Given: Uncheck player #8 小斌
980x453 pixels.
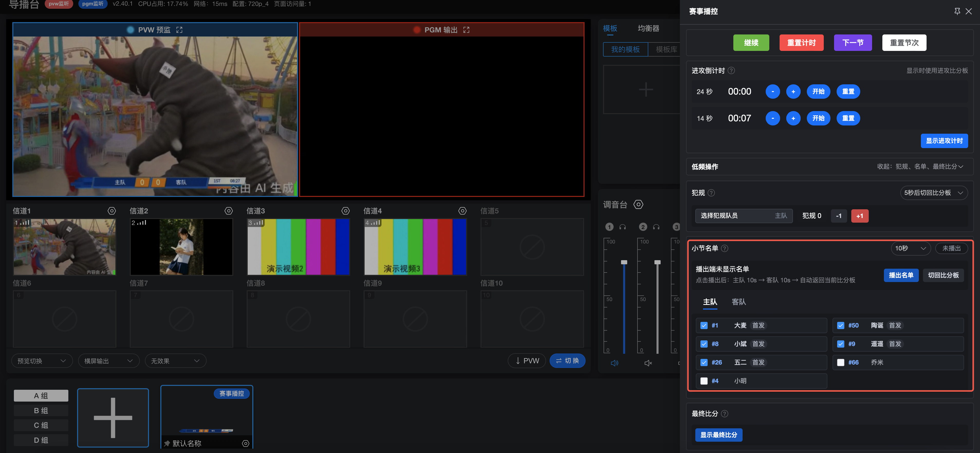Looking at the screenshot, I should 704,344.
